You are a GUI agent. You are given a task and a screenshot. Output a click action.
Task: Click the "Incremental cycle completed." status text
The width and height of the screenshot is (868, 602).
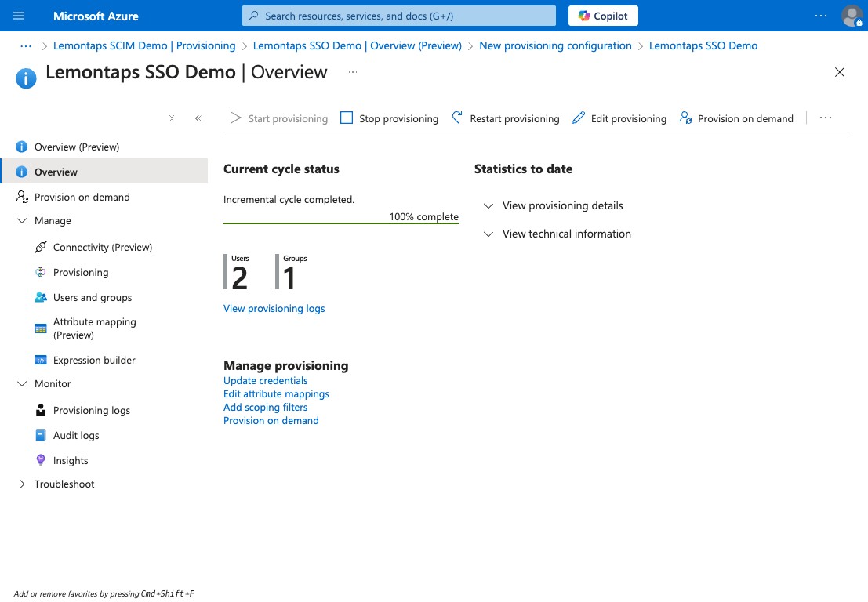click(289, 200)
